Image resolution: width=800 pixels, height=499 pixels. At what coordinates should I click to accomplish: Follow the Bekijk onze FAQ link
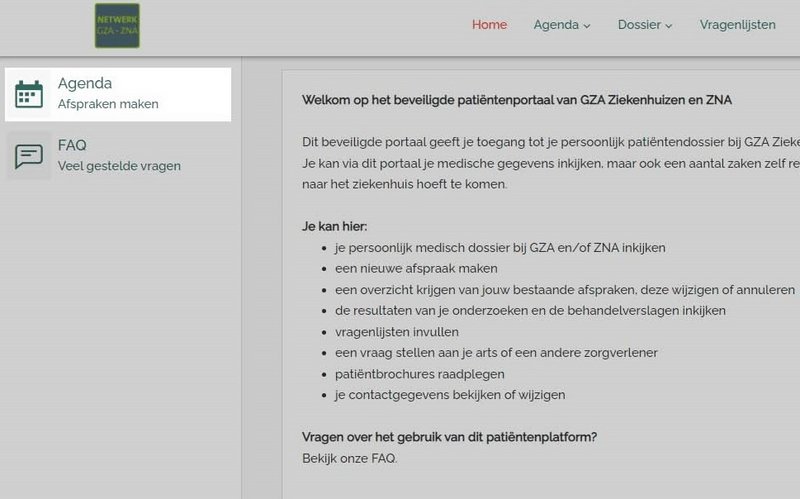tap(349, 458)
